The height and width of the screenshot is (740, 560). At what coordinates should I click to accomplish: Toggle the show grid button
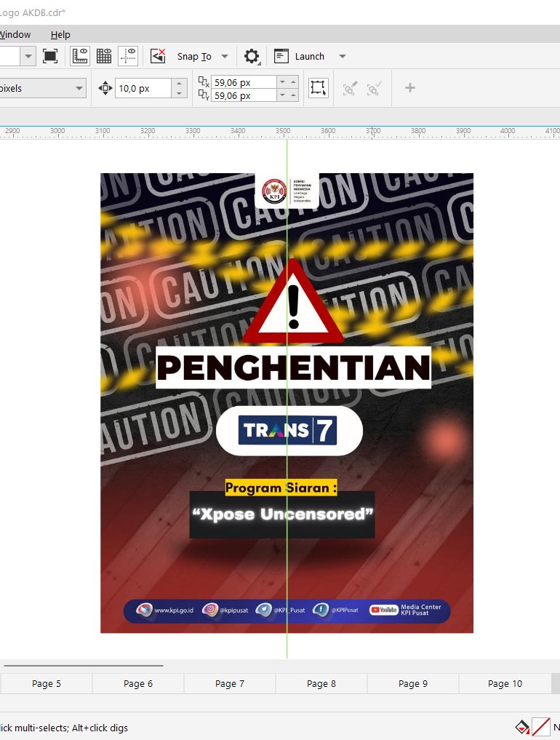(x=104, y=56)
